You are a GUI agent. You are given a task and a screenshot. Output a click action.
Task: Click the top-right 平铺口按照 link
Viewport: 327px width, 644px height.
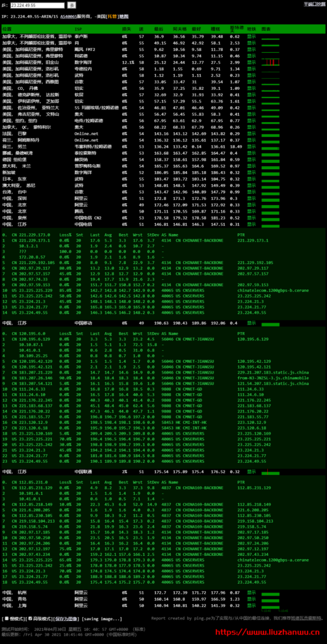[314, 4]
